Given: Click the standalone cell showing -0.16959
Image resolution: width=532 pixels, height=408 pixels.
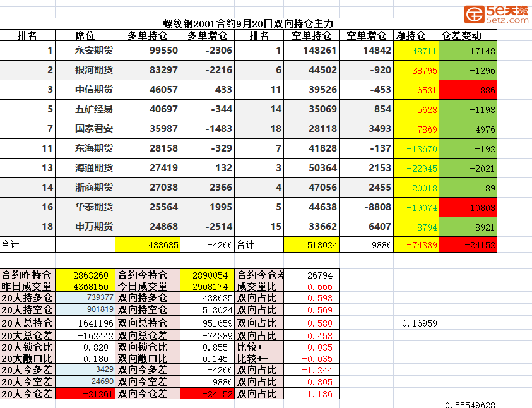Looking at the screenshot, I should pyautogui.click(x=417, y=323).
